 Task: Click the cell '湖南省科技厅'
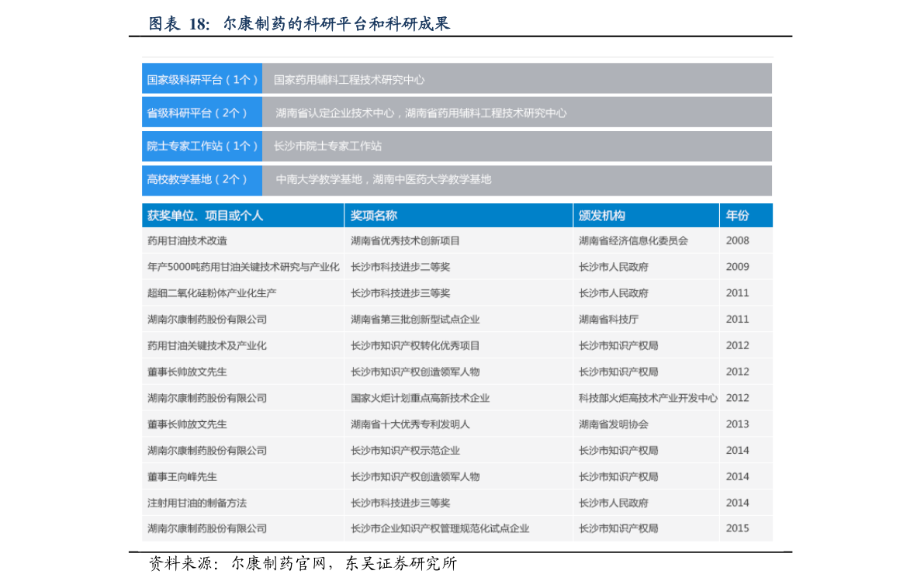pos(608,320)
